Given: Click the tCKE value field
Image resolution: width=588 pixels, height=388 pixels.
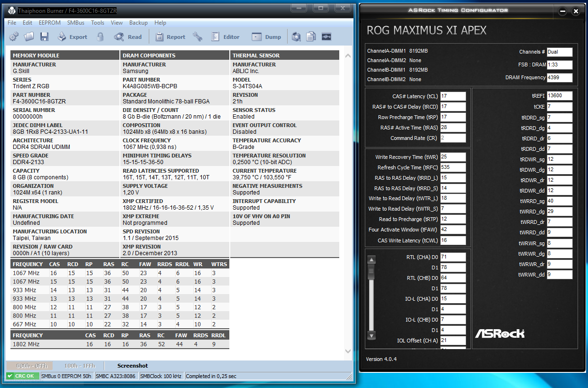Looking at the screenshot, I should 560,107.
